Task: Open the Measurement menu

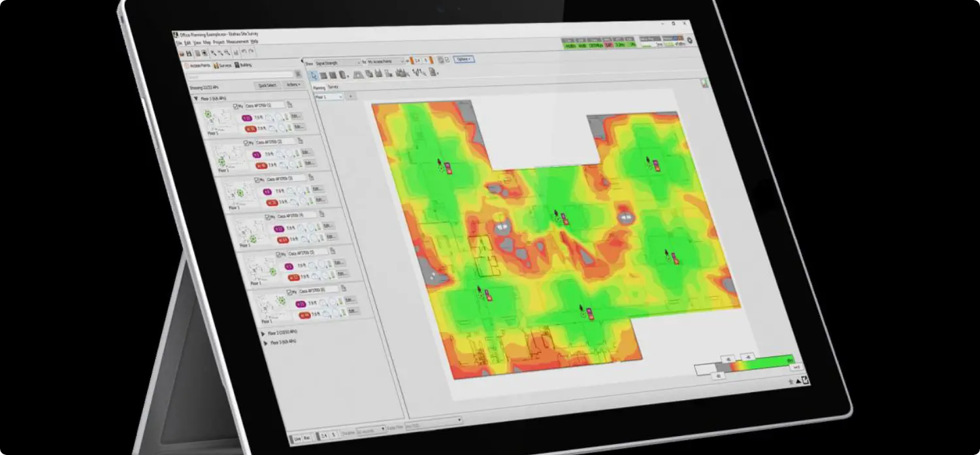Action: coord(238,42)
